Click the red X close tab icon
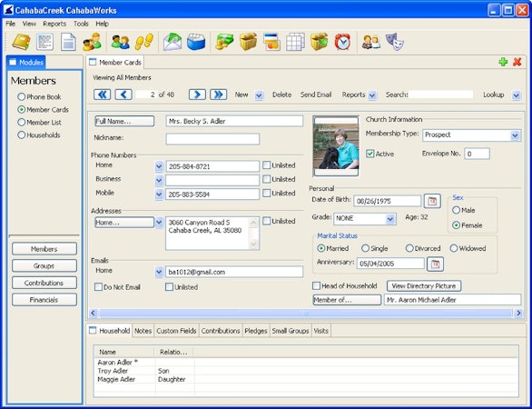Screen dimensions: 532x409 tap(517, 62)
